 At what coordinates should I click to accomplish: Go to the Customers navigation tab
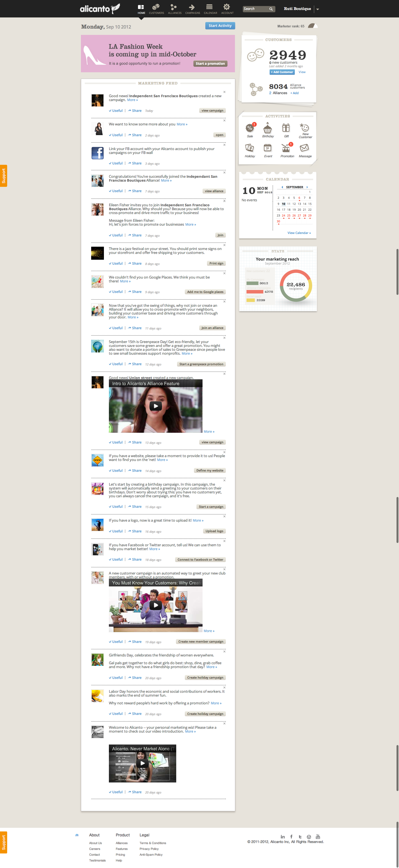pyautogui.click(x=157, y=9)
